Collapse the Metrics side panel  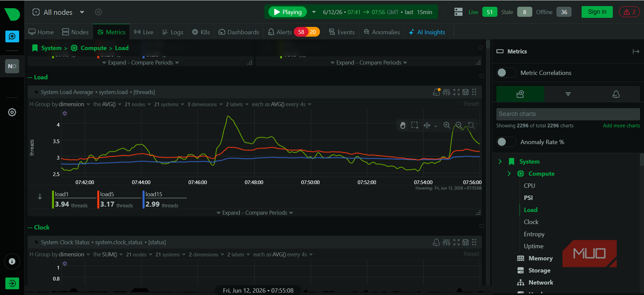(636, 51)
